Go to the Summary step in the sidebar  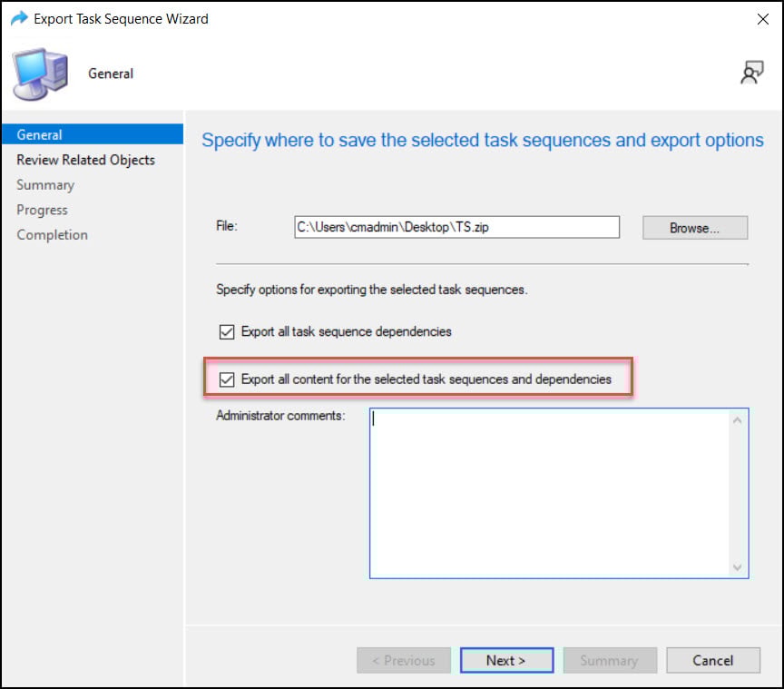coord(45,184)
